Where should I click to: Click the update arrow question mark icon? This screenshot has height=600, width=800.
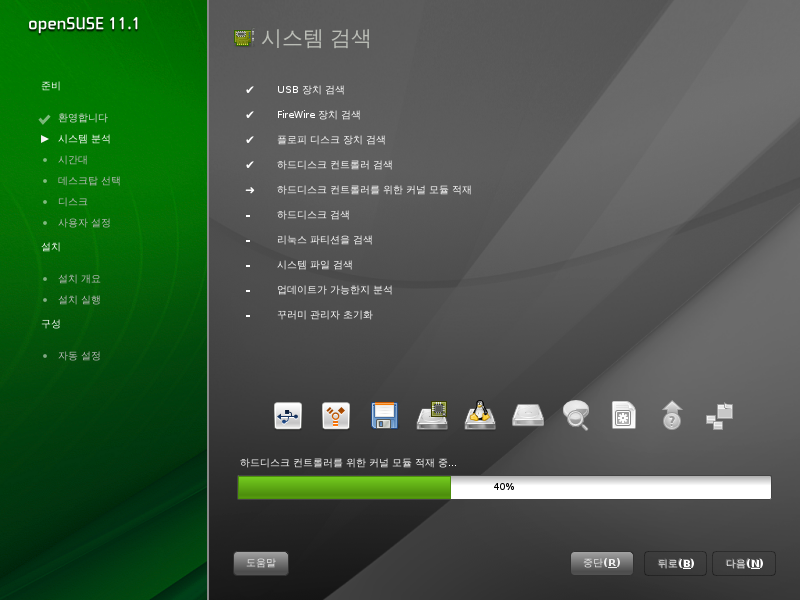tap(672, 415)
